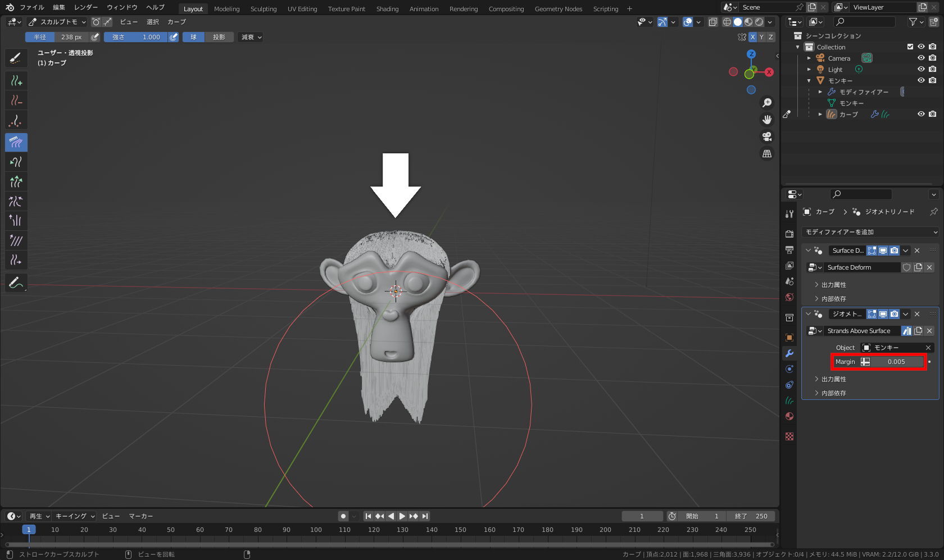The image size is (944, 560).
Task: Open the モディファイアーを追加 dropdown
Action: (x=870, y=232)
